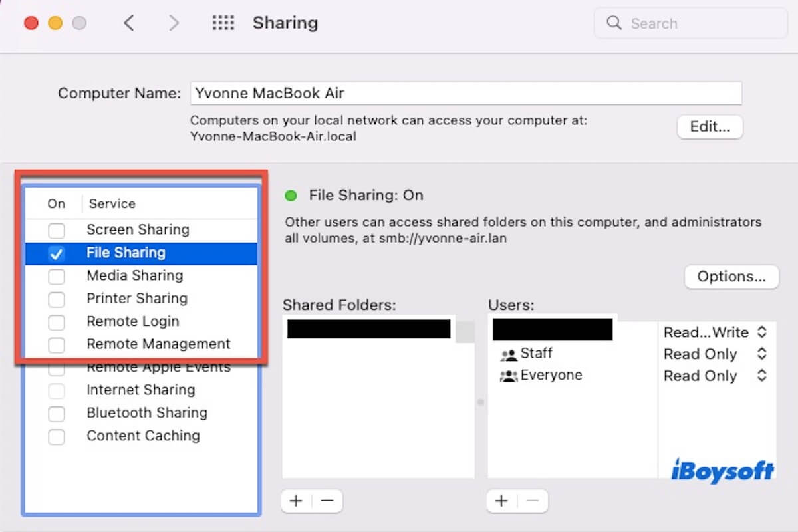This screenshot has height=532, width=798.
Task: Add a user with the plus button
Action: tap(501, 501)
